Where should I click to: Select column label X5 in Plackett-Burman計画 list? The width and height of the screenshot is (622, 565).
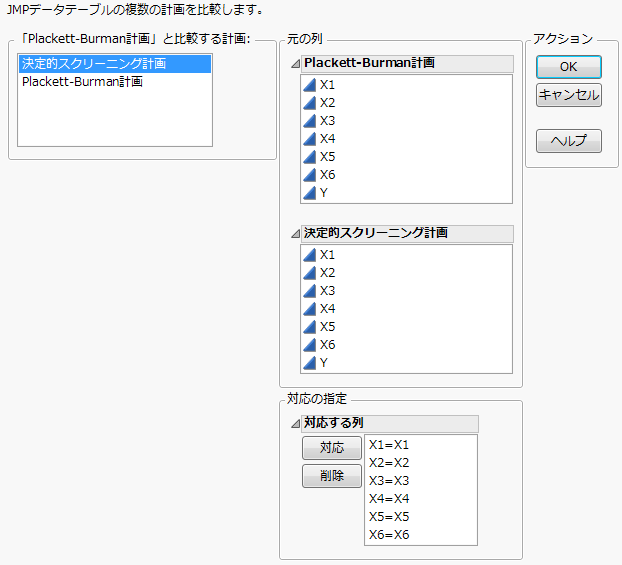(x=328, y=157)
